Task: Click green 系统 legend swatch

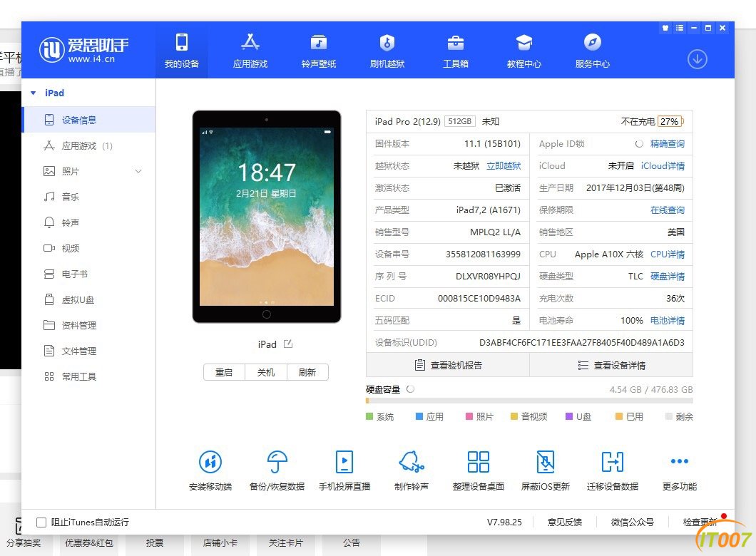Action: [x=370, y=416]
